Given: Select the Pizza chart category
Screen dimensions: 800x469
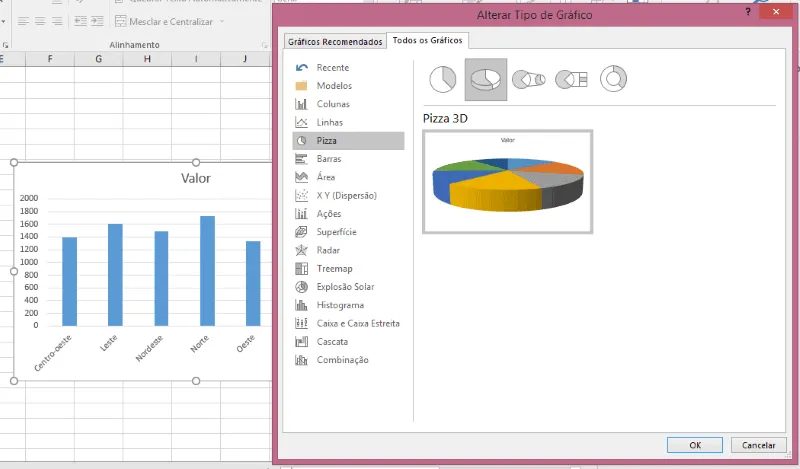Looking at the screenshot, I should click(348, 141).
